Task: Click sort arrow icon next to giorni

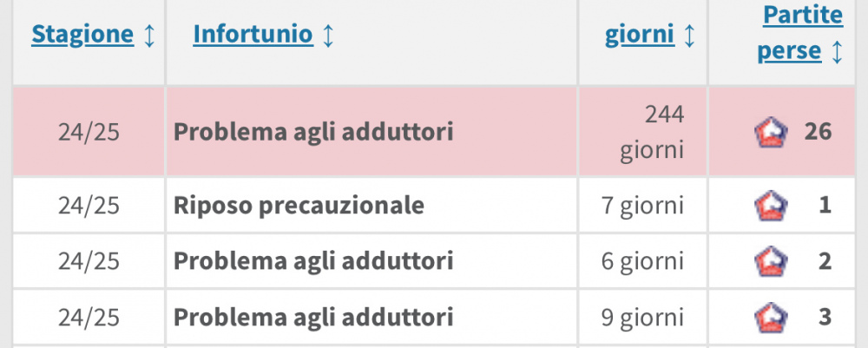Action: pyautogui.click(x=688, y=35)
